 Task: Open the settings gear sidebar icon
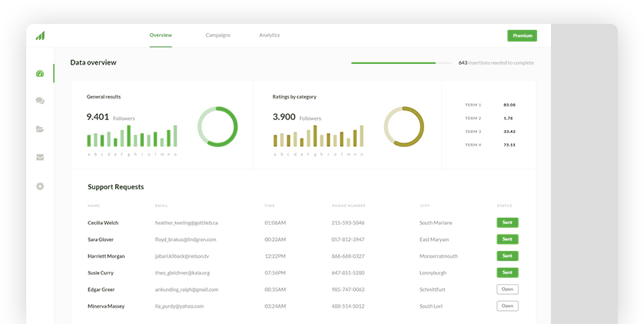coord(40,186)
